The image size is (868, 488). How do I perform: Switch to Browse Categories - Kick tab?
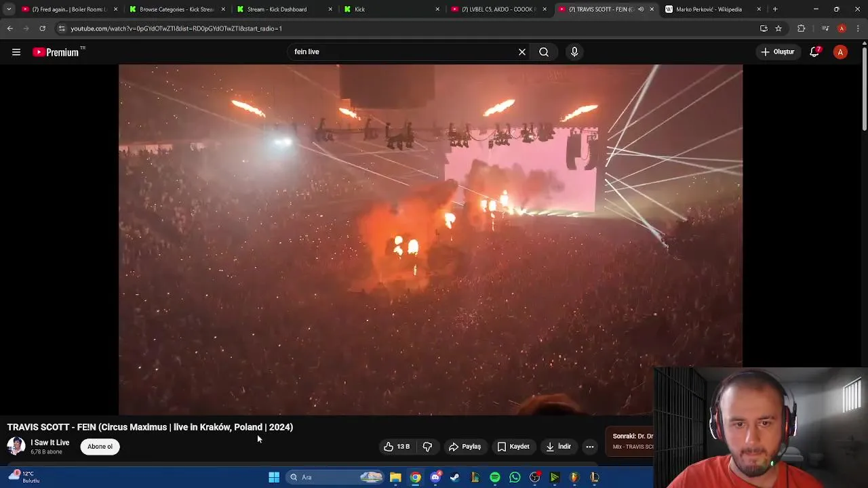176,9
